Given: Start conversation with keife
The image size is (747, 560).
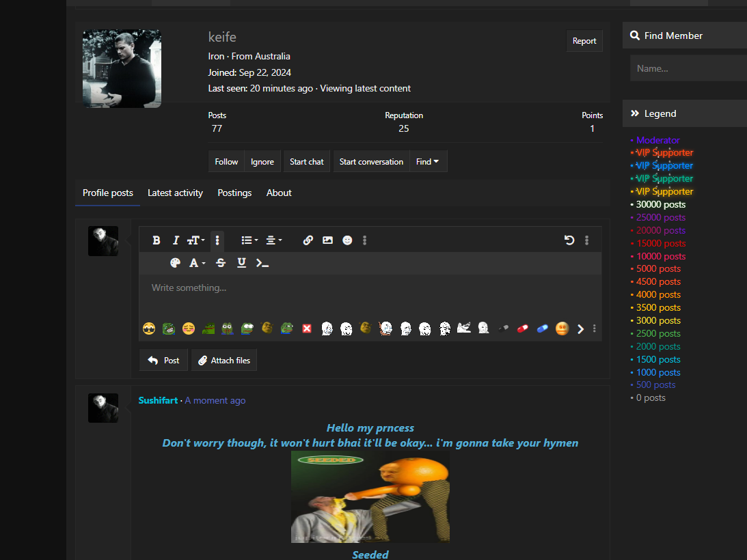Looking at the screenshot, I should (371, 162).
